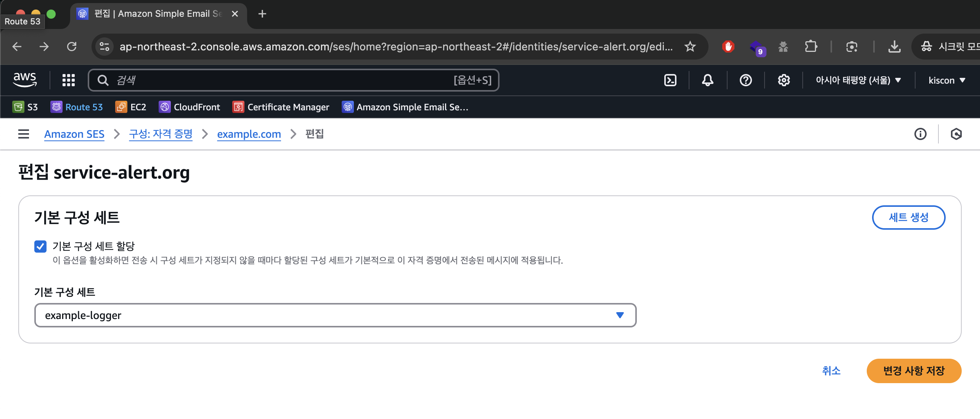Toggle the side navigation hamburger menu
The width and height of the screenshot is (980, 419).
point(24,134)
